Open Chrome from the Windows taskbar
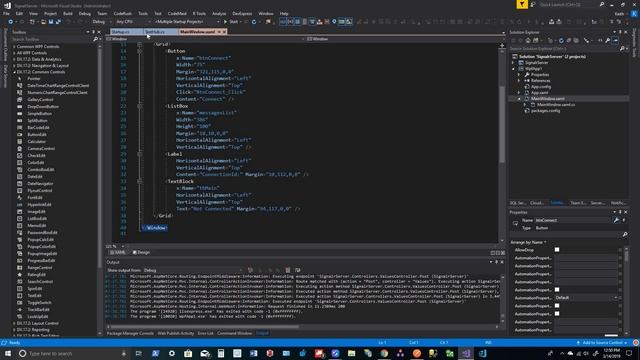Screen dimensions: 640x360 [x=384, y=353]
